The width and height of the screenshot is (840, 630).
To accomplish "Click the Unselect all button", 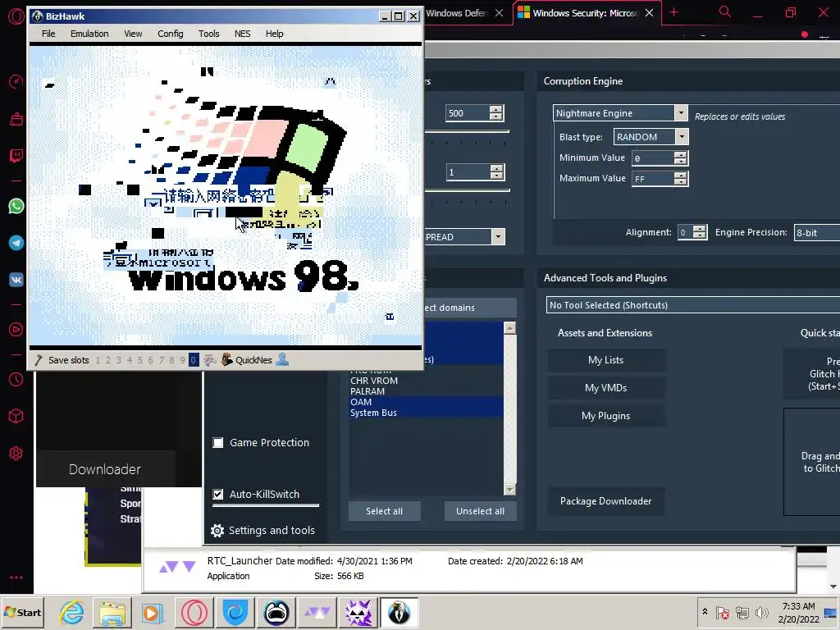I will [x=481, y=511].
